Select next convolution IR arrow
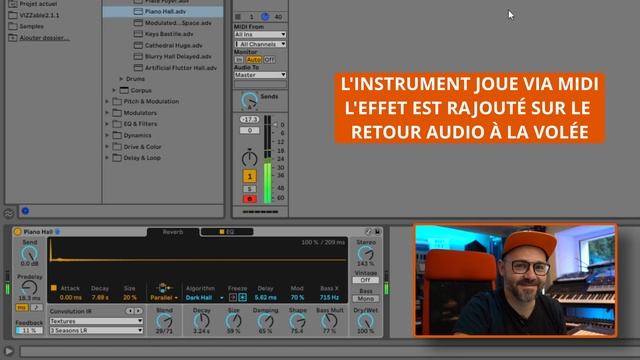640x360 pixels. (138, 311)
